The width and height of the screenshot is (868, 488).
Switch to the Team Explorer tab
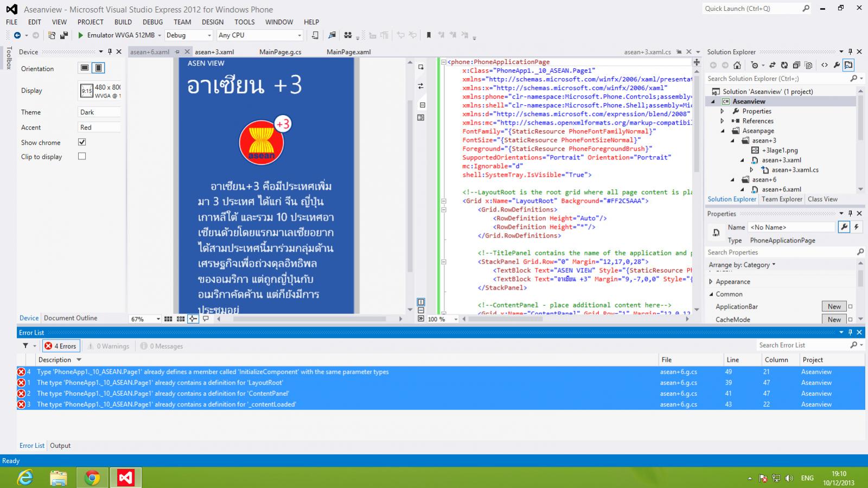[782, 199]
